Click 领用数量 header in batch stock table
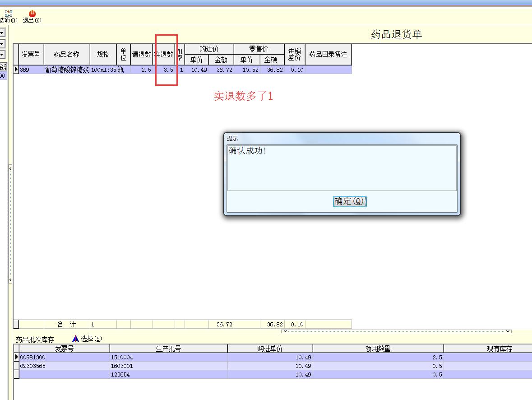The image size is (532, 400). pyautogui.click(x=378, y=349)
